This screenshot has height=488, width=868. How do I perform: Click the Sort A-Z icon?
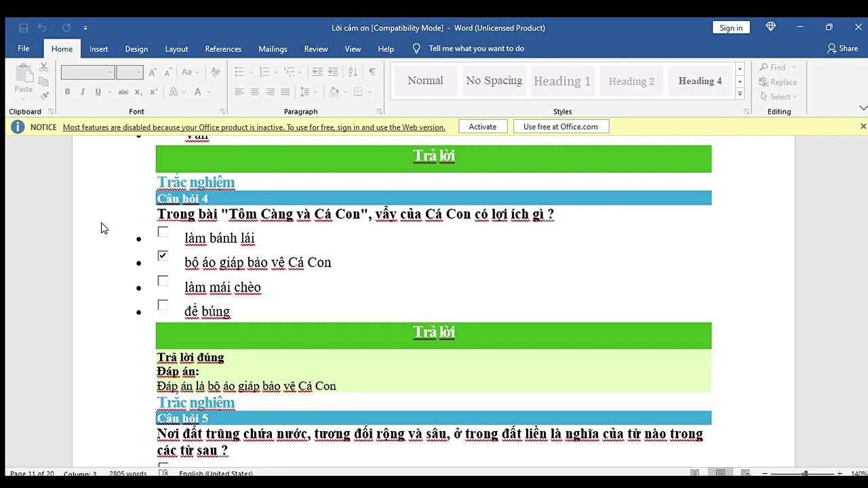click(x=353, y=72)
